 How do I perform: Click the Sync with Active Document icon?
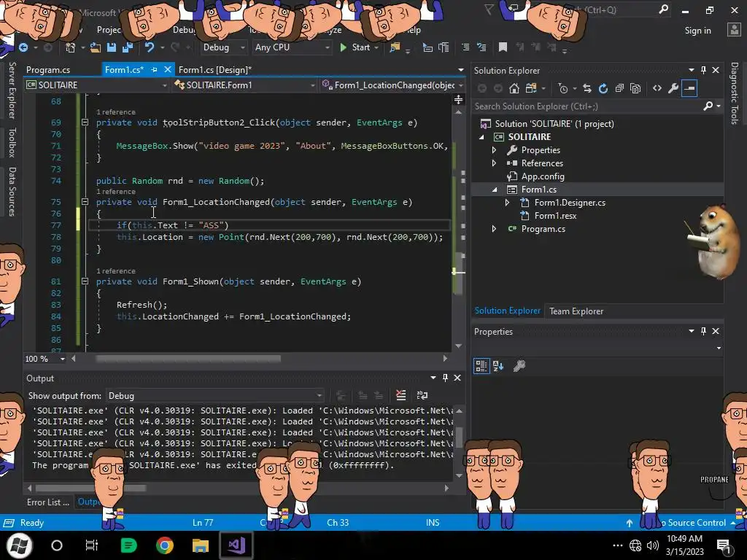point(587,88)
